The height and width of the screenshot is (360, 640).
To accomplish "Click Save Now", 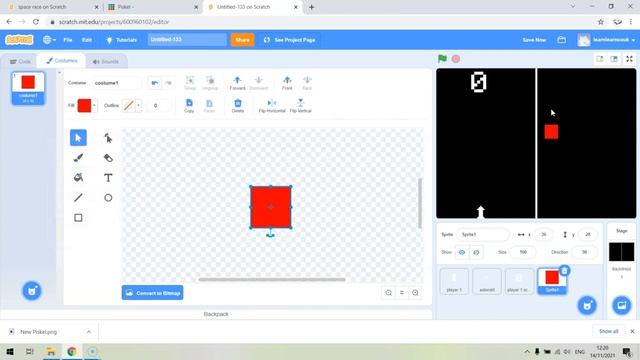I will pos(534,40).
